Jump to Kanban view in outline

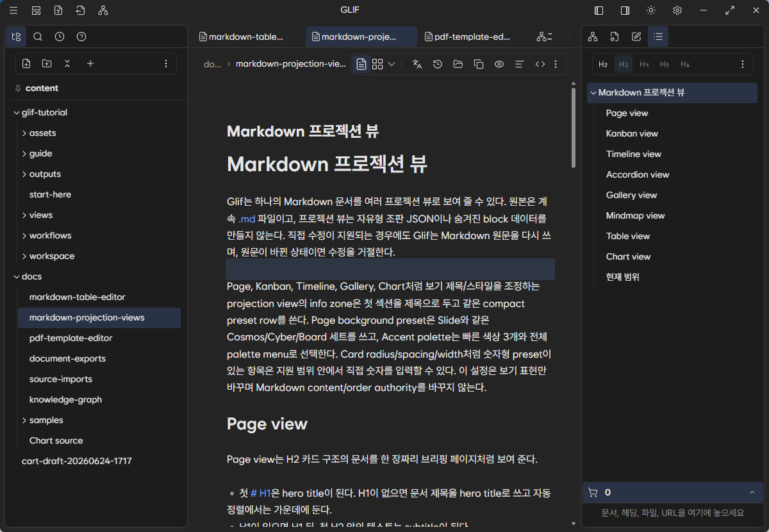632,133
